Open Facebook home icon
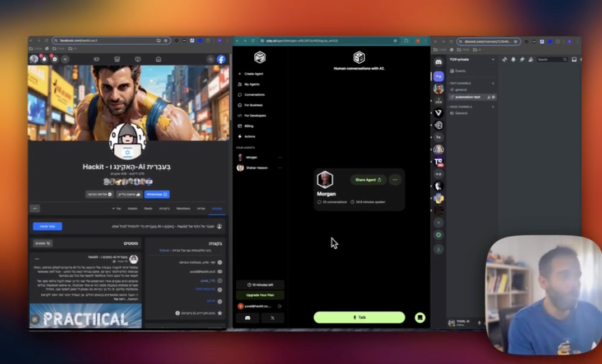This screenshot has width=602, height=364. pos(158,59)
